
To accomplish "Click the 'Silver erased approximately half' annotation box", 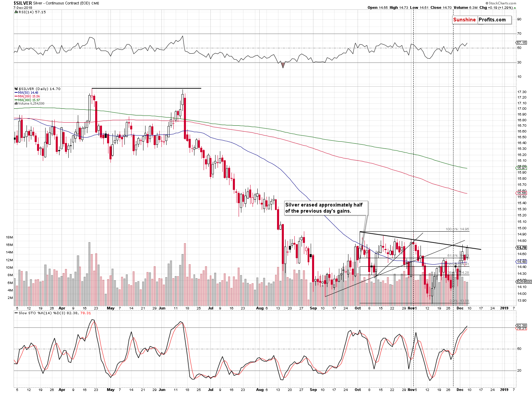I will click(x=326, y=208).
